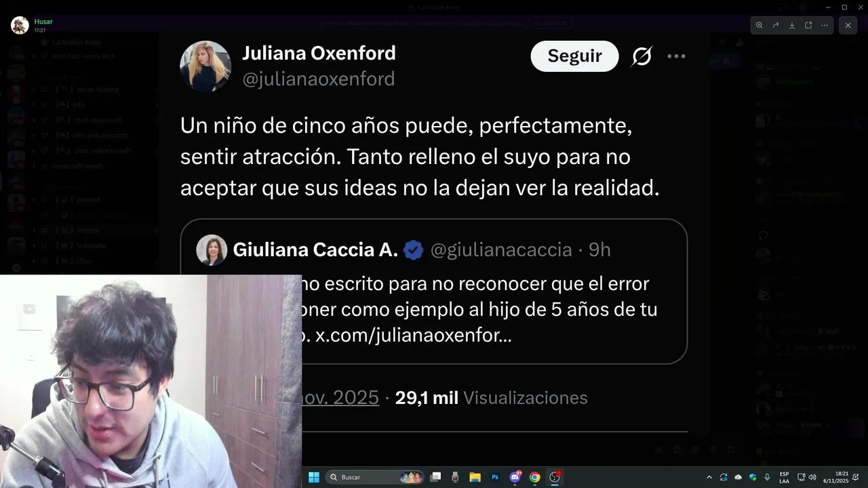868x488 pixels.
Task: Open the ESP LAA language switcher
Action: click(x=784, y=477)
